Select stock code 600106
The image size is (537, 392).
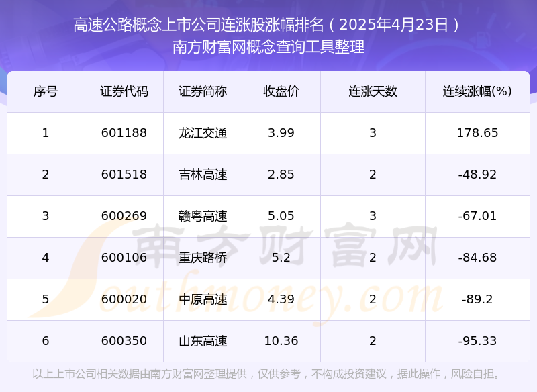click(x=124, y=258)
